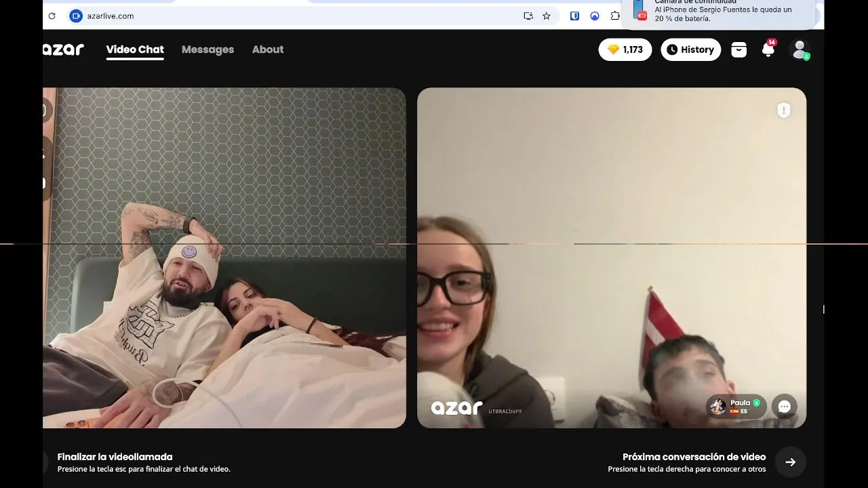Dismiss the iPhone battery notification banner
The width and height of the screenshot is (868, 488).
coord(719,13)
